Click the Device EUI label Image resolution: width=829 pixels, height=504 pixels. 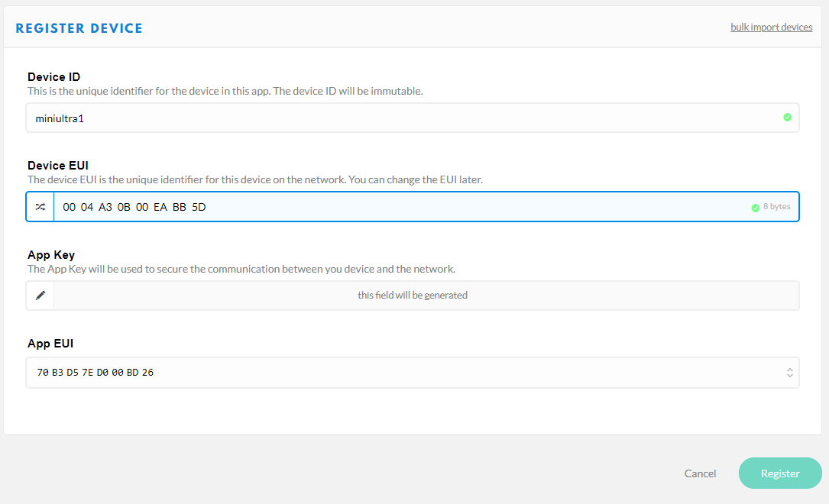pos(58,166)
